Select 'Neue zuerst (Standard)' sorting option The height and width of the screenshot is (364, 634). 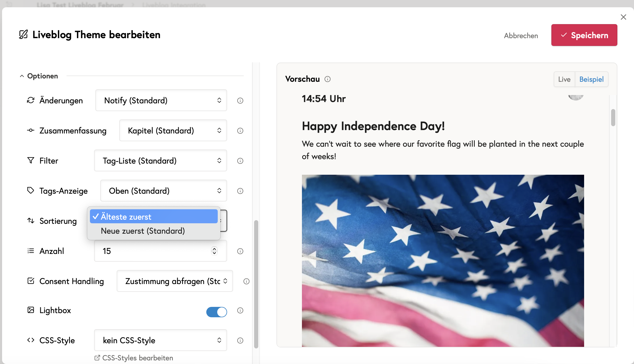pos(143,231)
